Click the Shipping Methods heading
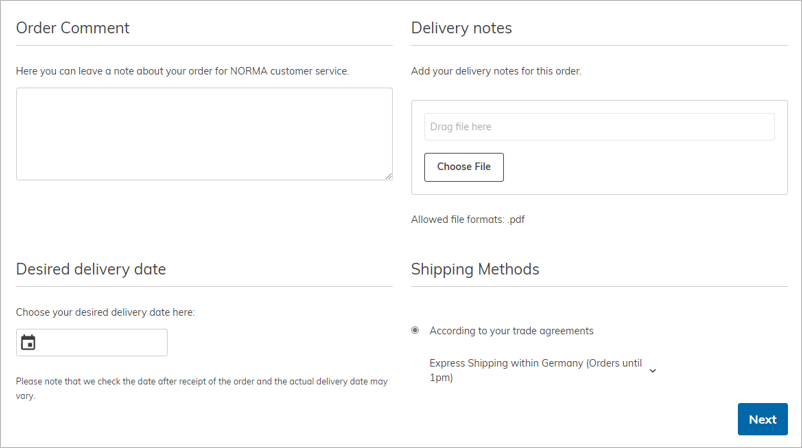This screenshot has width=802, height=448. 475,269
